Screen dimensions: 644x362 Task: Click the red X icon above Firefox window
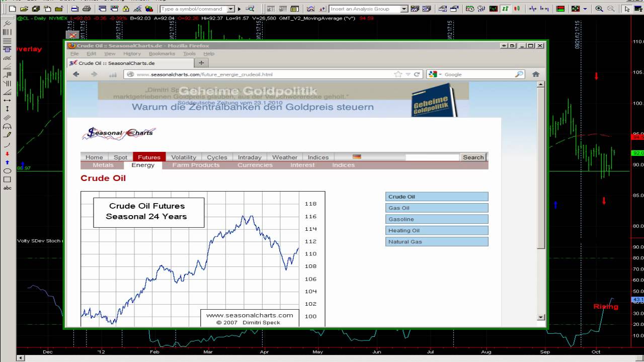[x=72, y=35]
